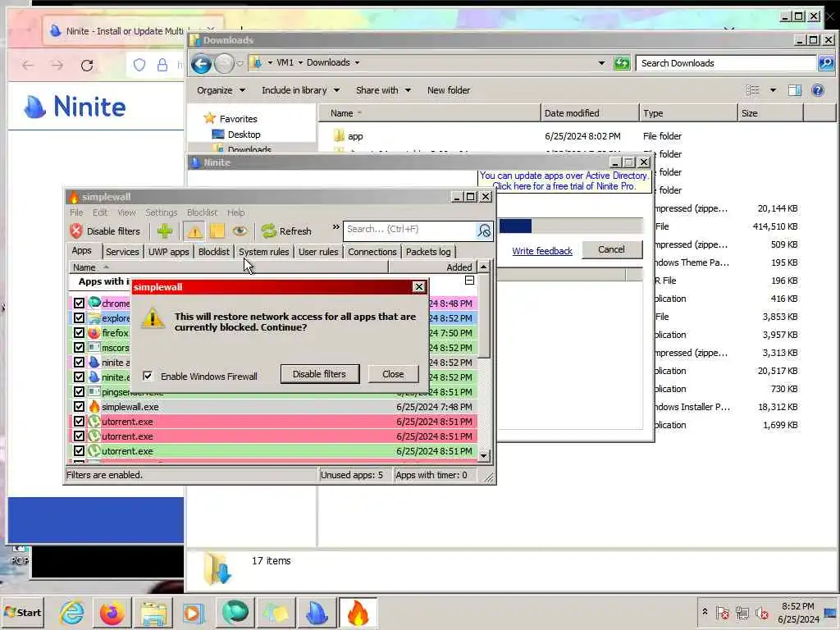The image size is (840, 630).
Task: Click the Ninite taskbar icon
Action: coord(317,612)
